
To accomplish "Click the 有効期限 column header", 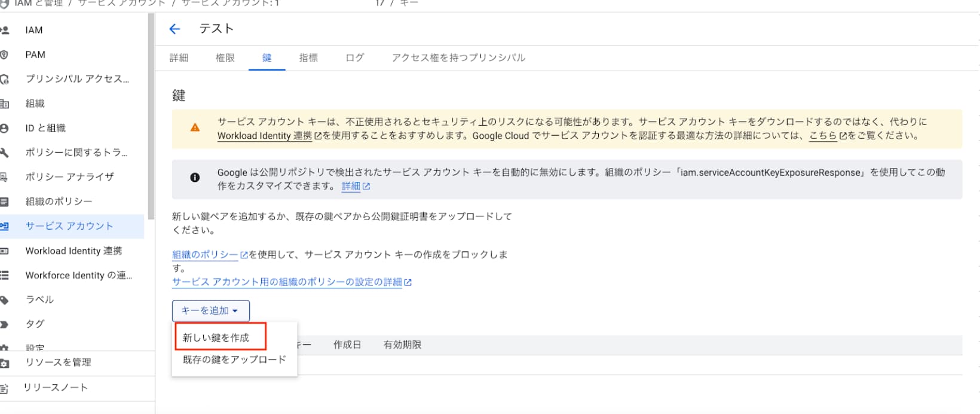I will point(402,345).
